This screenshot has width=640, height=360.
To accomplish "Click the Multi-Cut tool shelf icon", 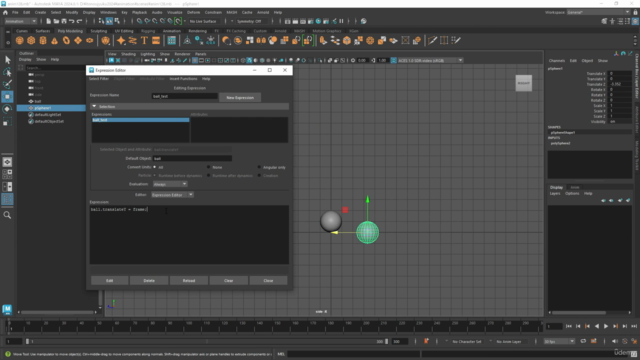I will tap(432, 40).
